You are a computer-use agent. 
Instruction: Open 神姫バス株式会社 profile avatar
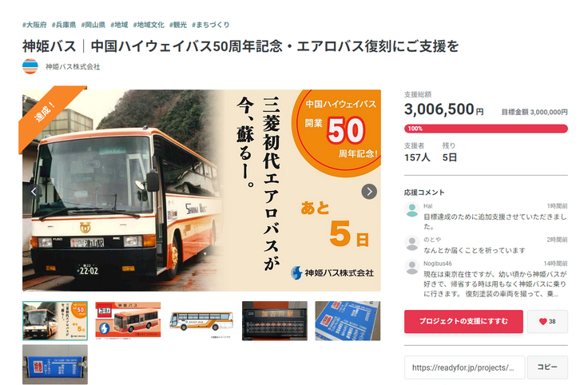(x=30, y=67)
